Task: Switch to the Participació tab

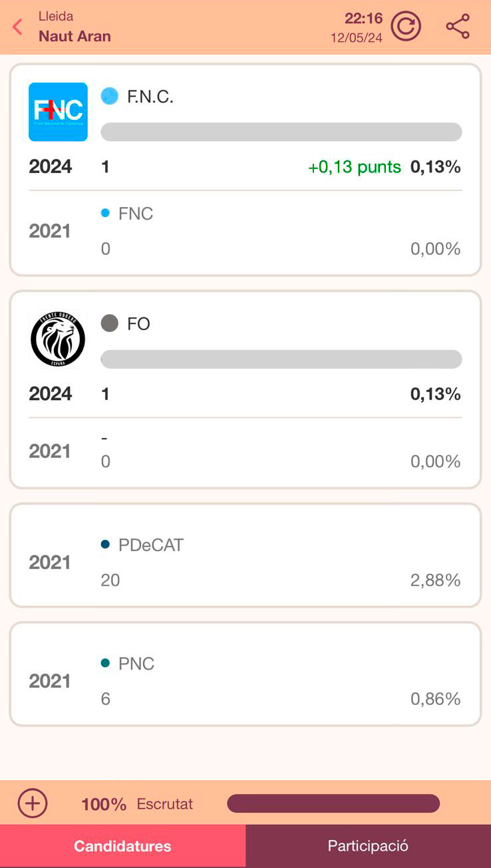Action: 368,846
